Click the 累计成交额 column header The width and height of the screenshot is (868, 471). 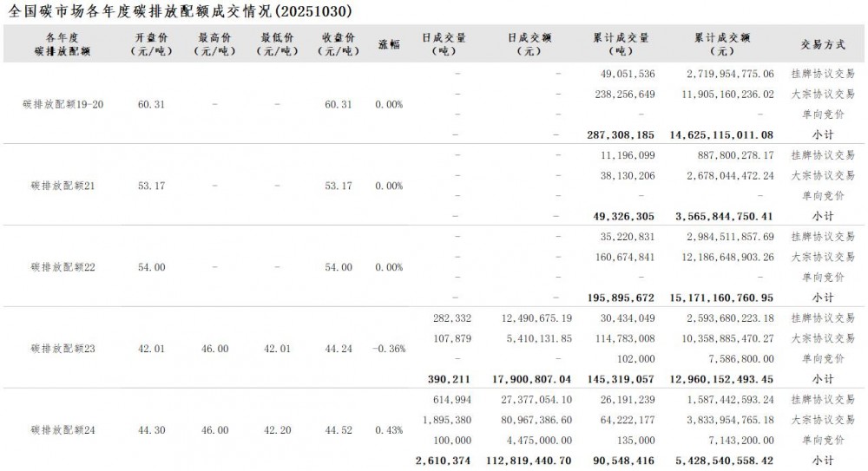[x=722, y=44]
